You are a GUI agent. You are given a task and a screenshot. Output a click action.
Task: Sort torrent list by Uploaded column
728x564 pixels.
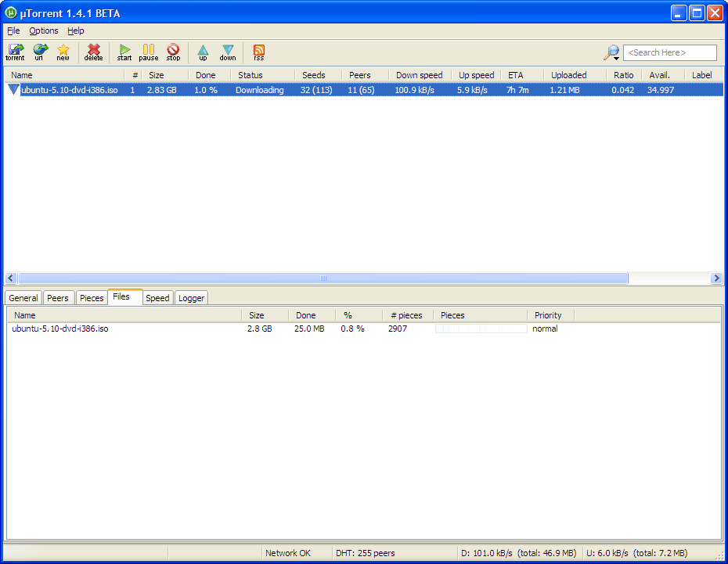575,75
